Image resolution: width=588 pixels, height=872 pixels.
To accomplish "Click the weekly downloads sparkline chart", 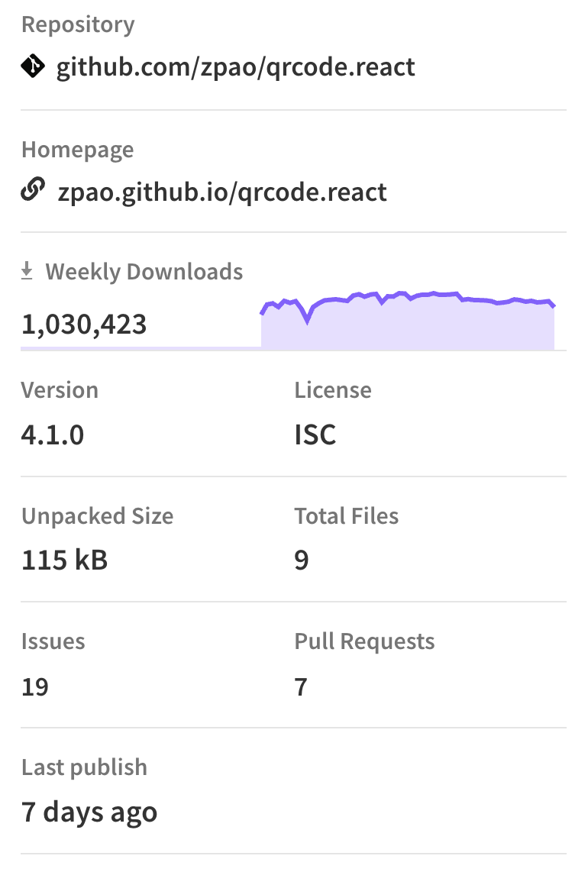I will point(408,321).
